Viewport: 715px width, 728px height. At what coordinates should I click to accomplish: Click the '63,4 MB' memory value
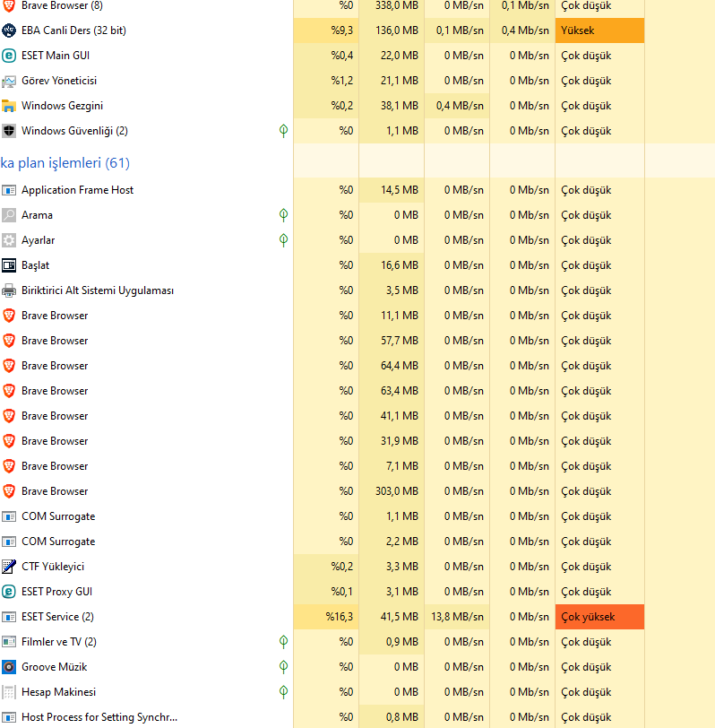point(400,391)
